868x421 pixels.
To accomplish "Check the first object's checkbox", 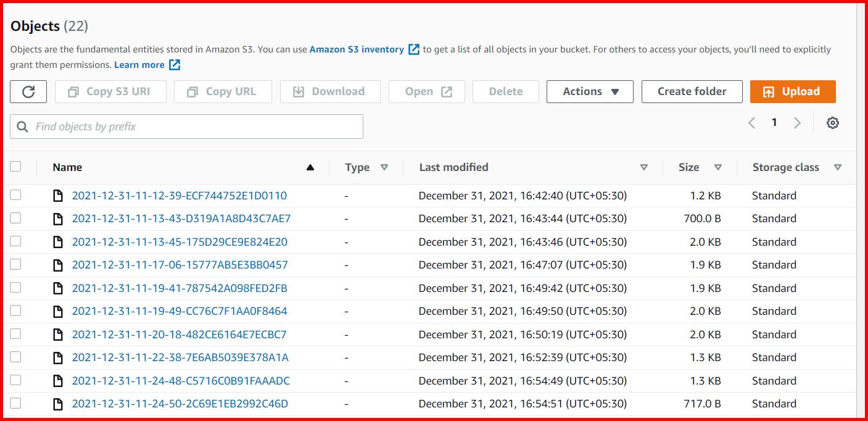I will [15, 195].
